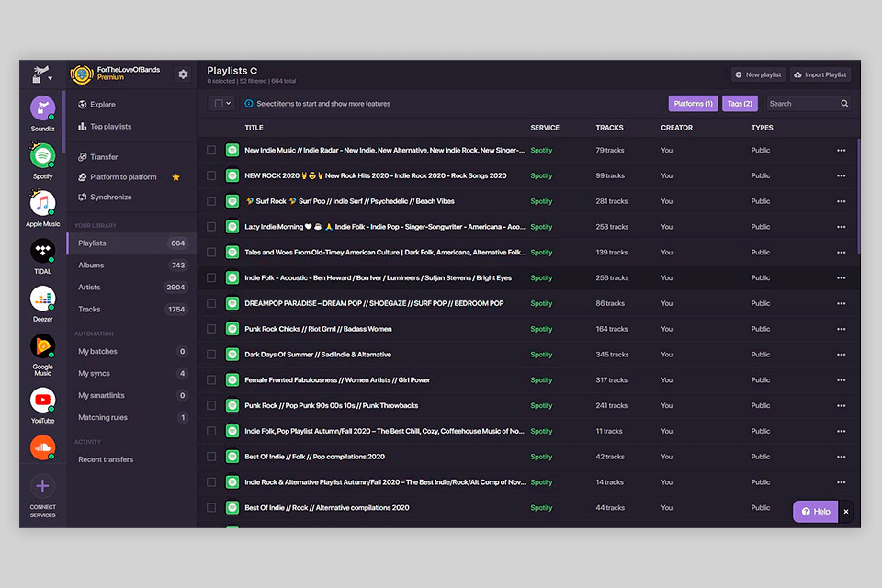Sort by the CREATOR column header
This screenshot has height=588, width=882.
677,128
